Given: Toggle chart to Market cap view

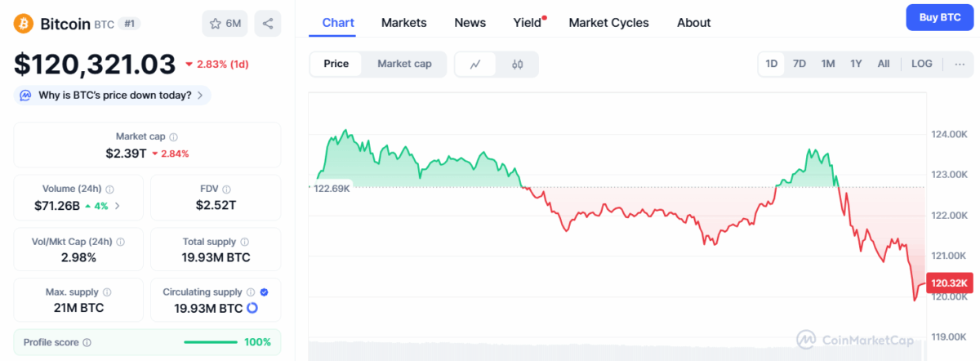Looking at the screenshot, I should (x=404, y=64).
